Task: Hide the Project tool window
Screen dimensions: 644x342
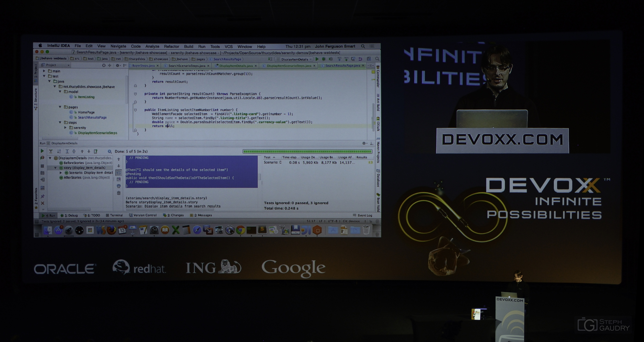Action: (x=125, y=65)
